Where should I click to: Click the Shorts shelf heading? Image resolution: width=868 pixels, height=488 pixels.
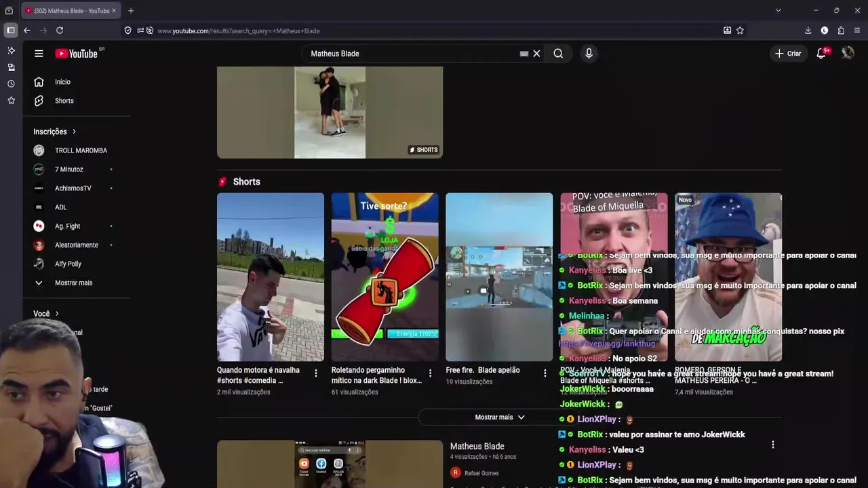click(246, 182)
